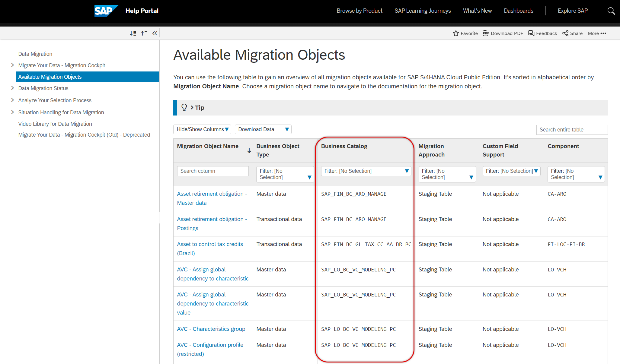The height and width of the screenshot is (364, 620).
Task: Click the Favorite star icon
Action: pyautogui.click(x=456, y=33)
